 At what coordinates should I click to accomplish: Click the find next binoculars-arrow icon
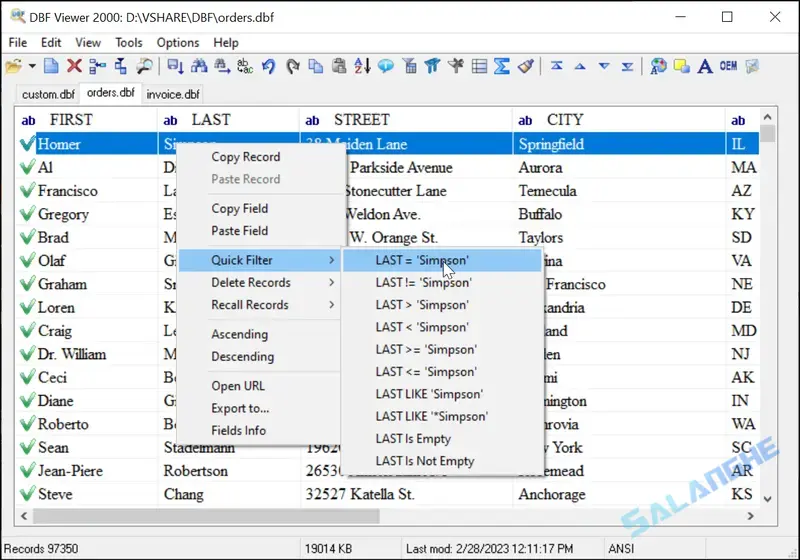pyautogui.click(x=222, y=66)
